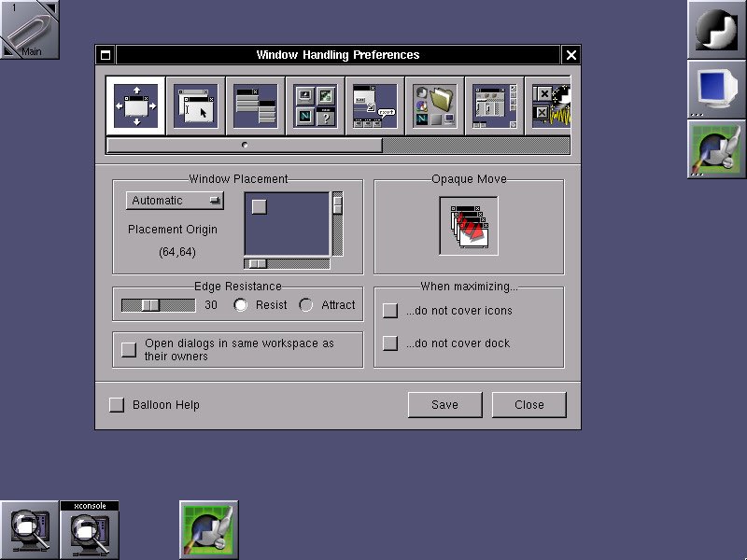Adjust the Edge Resistance slider

coord(159,304)
